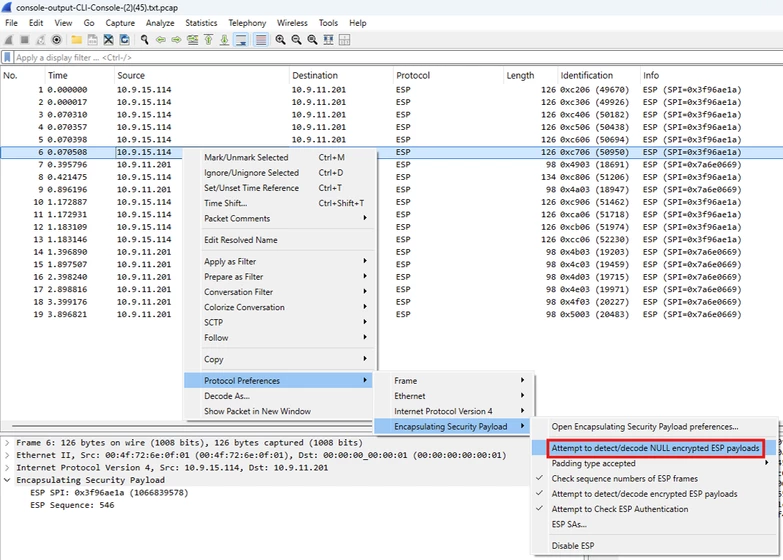Select Disable ESP option

coord(573,546)
